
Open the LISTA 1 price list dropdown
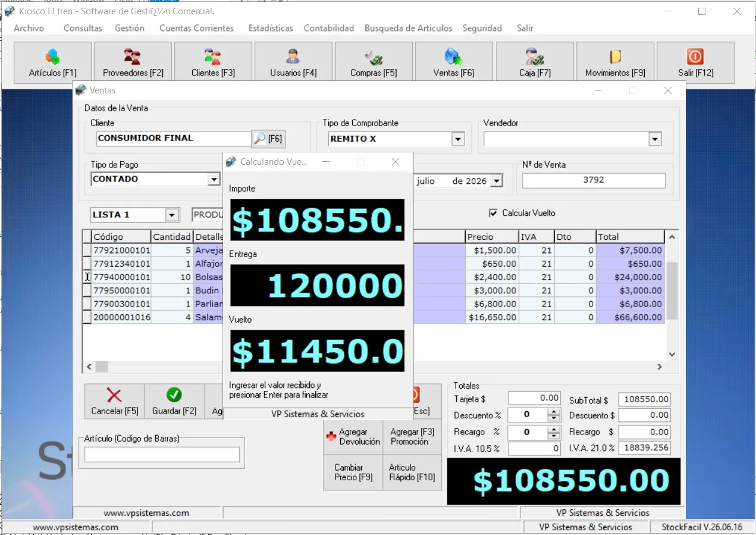click(172, 215)
